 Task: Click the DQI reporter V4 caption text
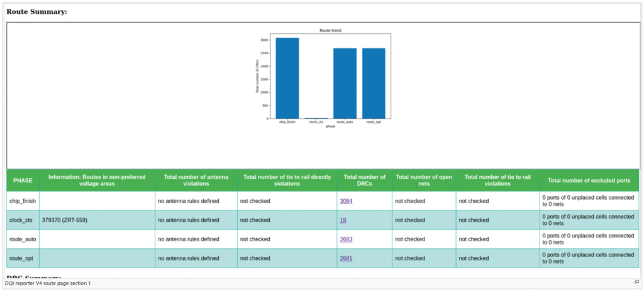point(48,283)
